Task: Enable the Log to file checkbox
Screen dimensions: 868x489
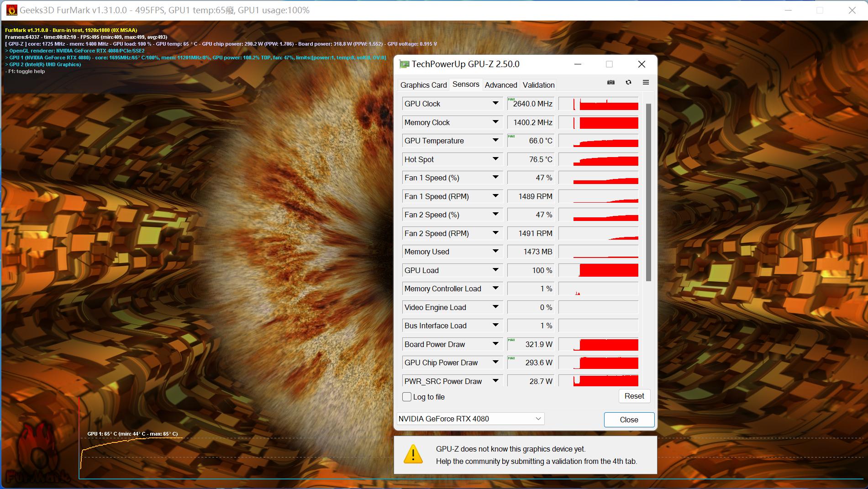Action: coord(407,397)
